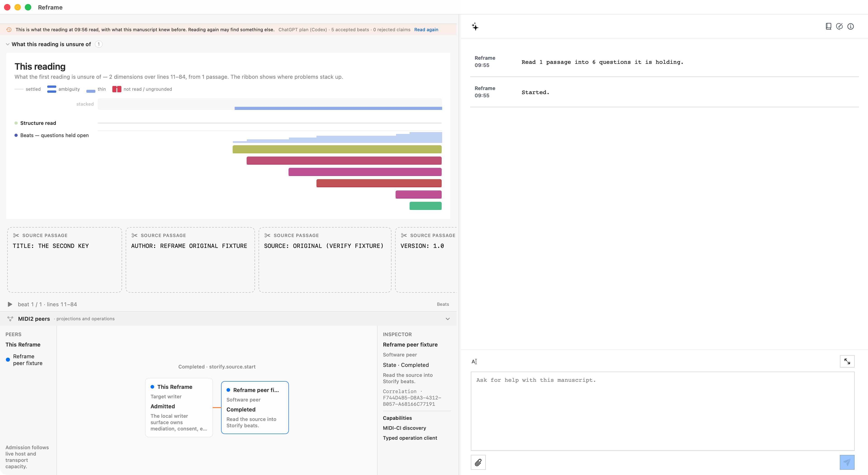868x475 pixels.
Task: Click 'ChatGPT plan (Codex)' banner text
Action: pyautogui.click(x=303, y=30)
